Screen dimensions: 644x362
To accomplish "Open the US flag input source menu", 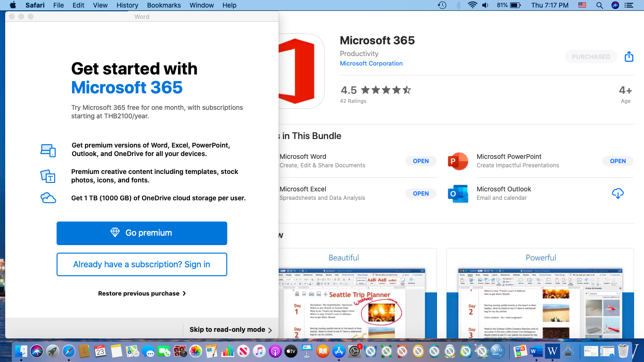I will click(582, 5).
